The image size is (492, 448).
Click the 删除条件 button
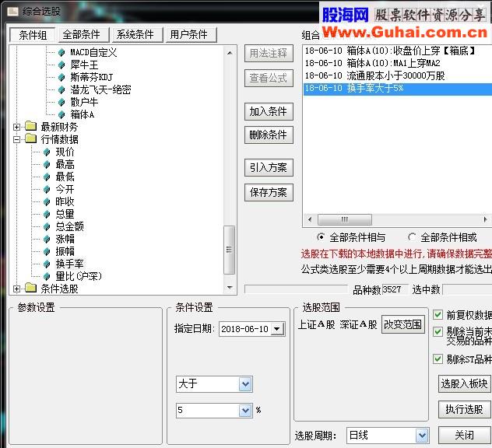pos(269,135)
